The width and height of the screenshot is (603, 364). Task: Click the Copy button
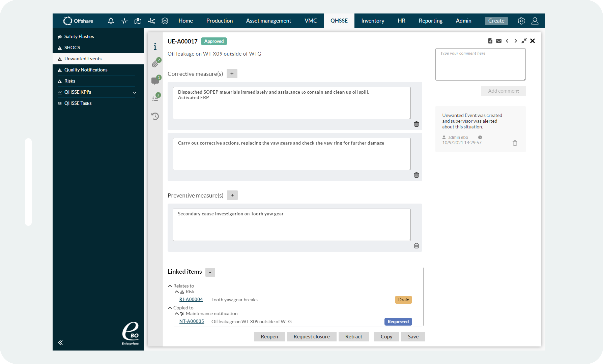click(x=386, y=337)
